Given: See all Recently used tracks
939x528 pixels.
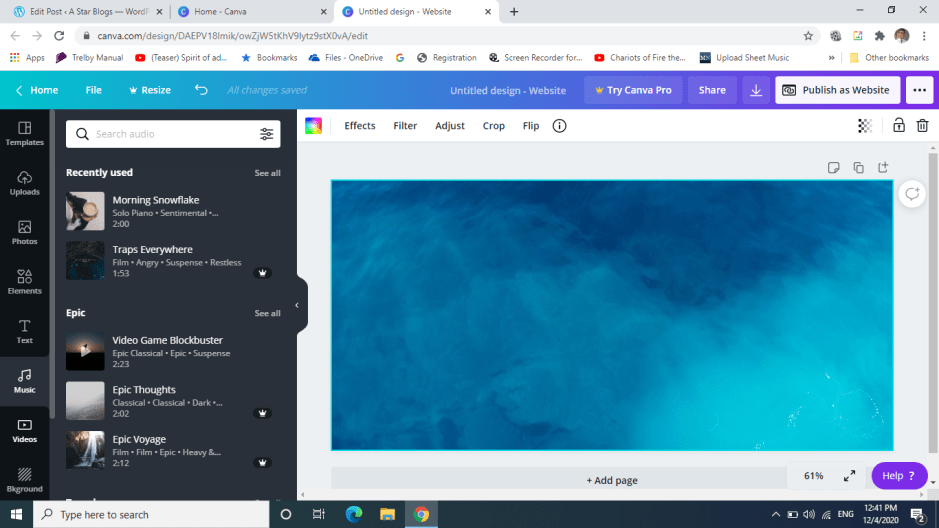Looking at the screenshot, I should point(267,173).
